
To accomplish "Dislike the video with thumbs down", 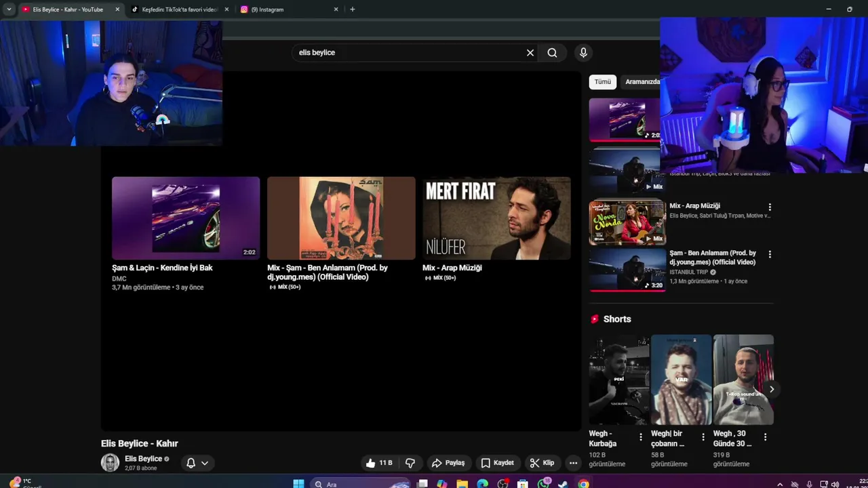I will (x=410, y=463).
